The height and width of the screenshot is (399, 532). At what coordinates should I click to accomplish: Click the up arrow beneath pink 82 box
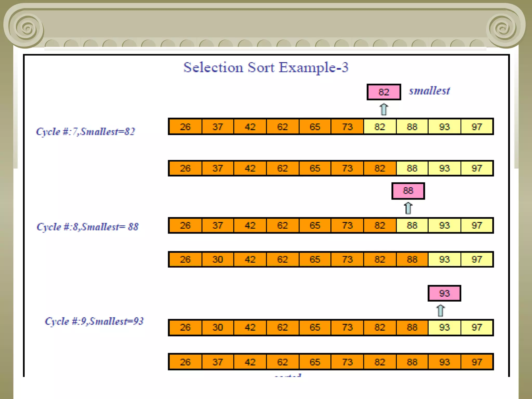point(384,109)
